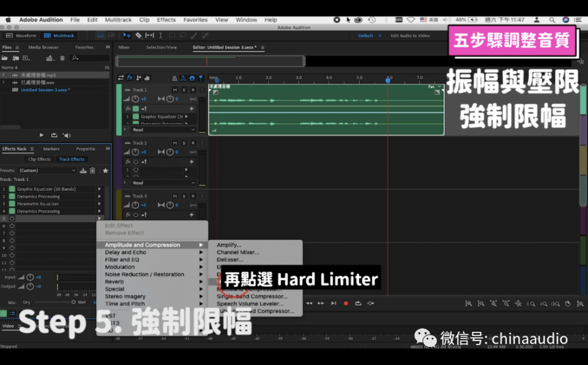Screen dimensions: 588x365
Task: Click fast forward transport button
Action: [321, 304]
